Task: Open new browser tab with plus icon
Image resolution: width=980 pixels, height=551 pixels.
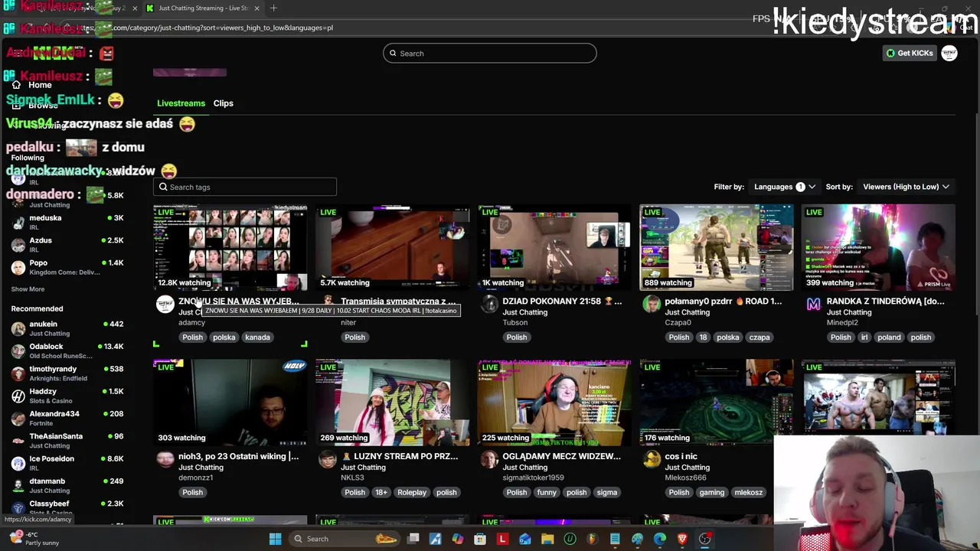Action: click(273, 8)
